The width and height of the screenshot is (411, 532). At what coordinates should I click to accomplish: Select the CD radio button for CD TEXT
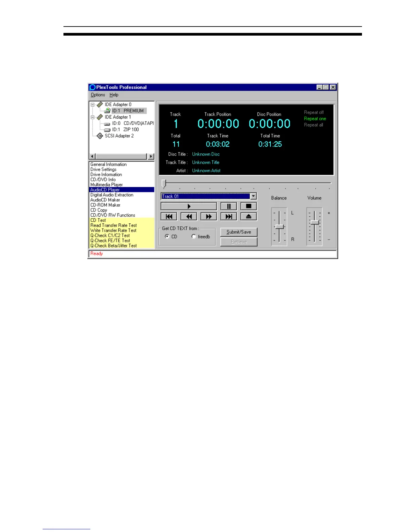pos(167,236)
